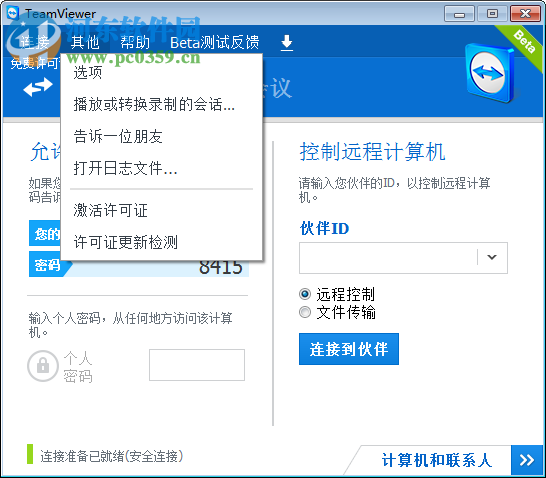The image size is (546, 478).
Task: Close the TeamViewer window
Action: point(525,14)
